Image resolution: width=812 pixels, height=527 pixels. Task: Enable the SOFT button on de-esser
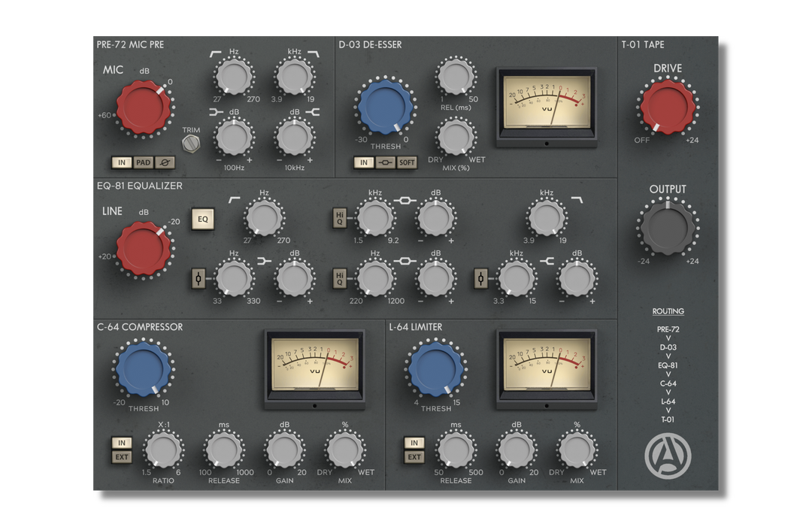407,162
